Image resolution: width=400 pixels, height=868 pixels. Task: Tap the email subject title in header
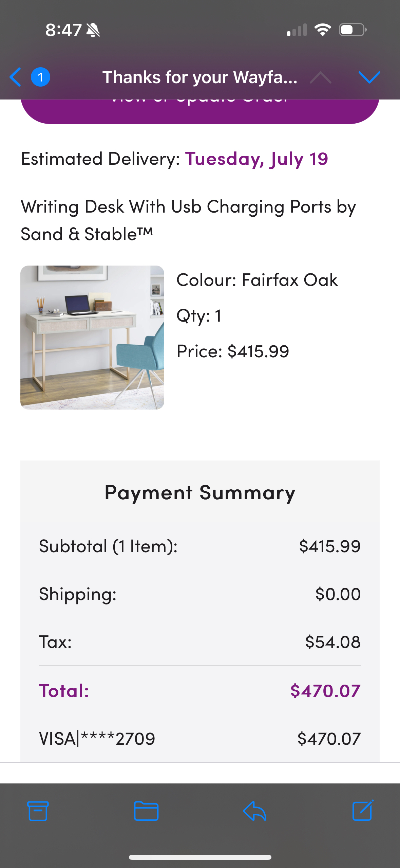(200, 77)
